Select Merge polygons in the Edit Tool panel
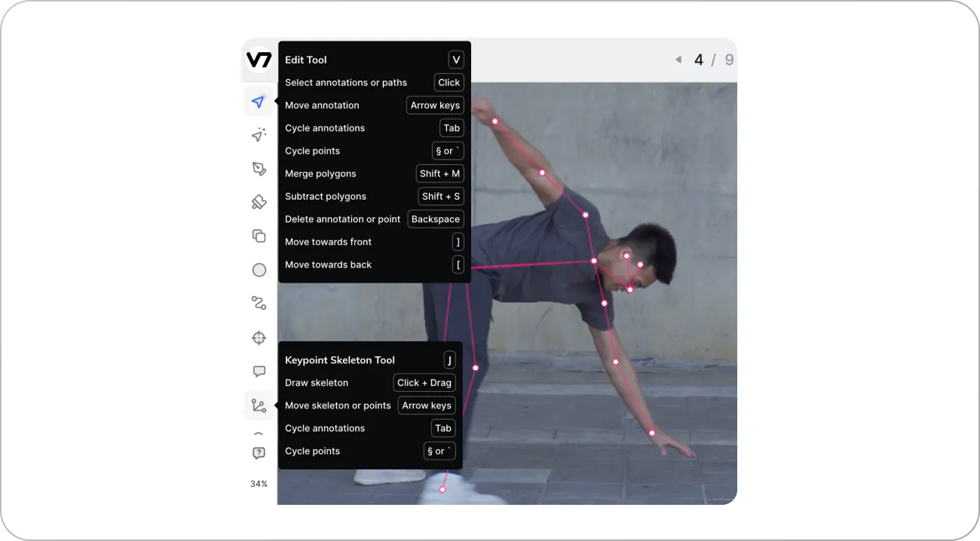The height and width of the screenshot is (541, 980). coord(320,173)
